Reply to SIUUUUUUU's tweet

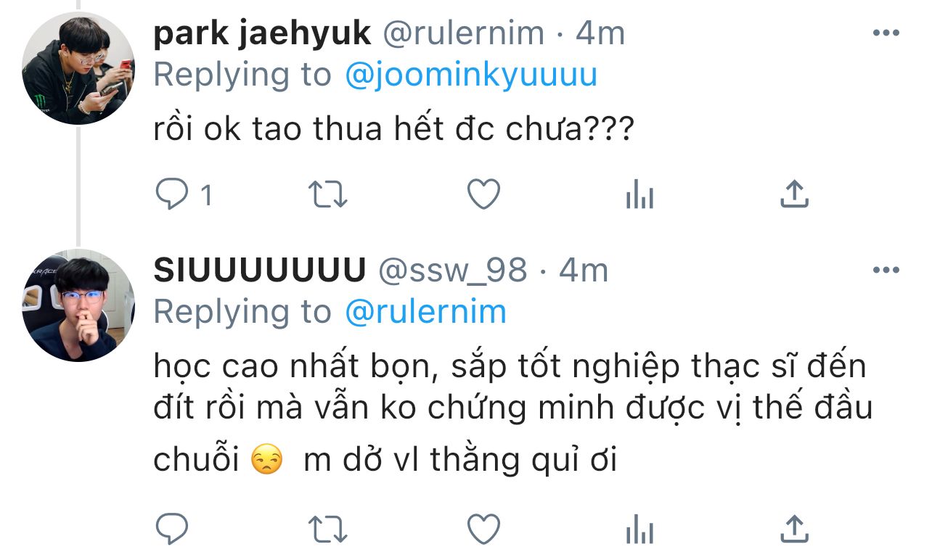point(172,529)
